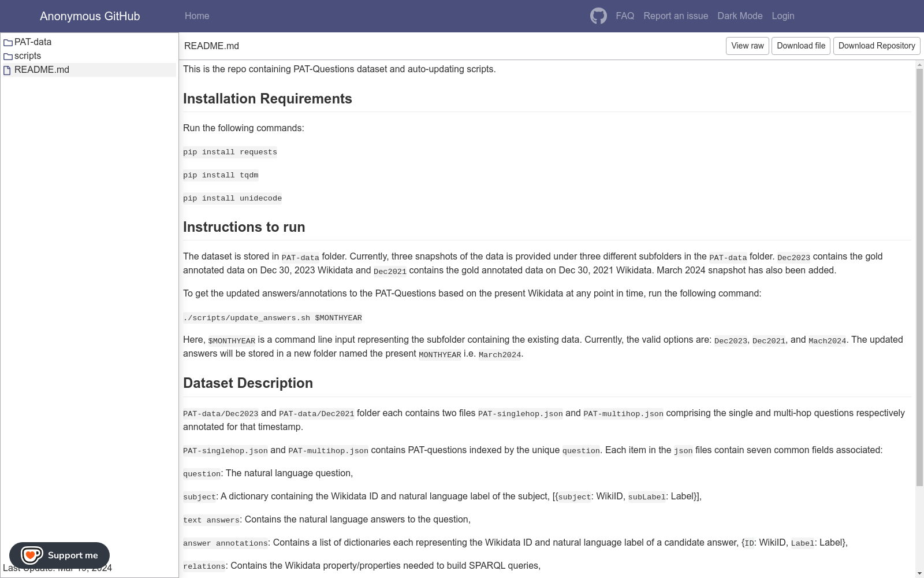The image size is (924, 578).
Task: Click the README.md file icon
Action: [x=8, y=70]
